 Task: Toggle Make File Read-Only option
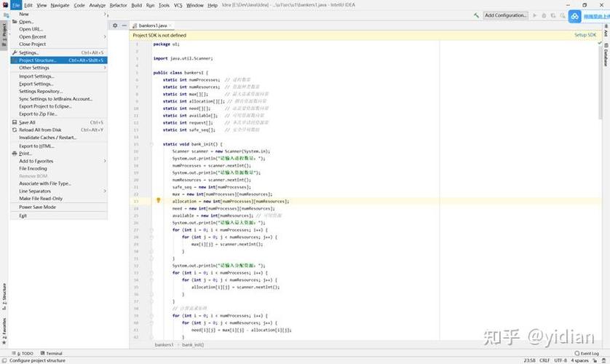point(41,198)
